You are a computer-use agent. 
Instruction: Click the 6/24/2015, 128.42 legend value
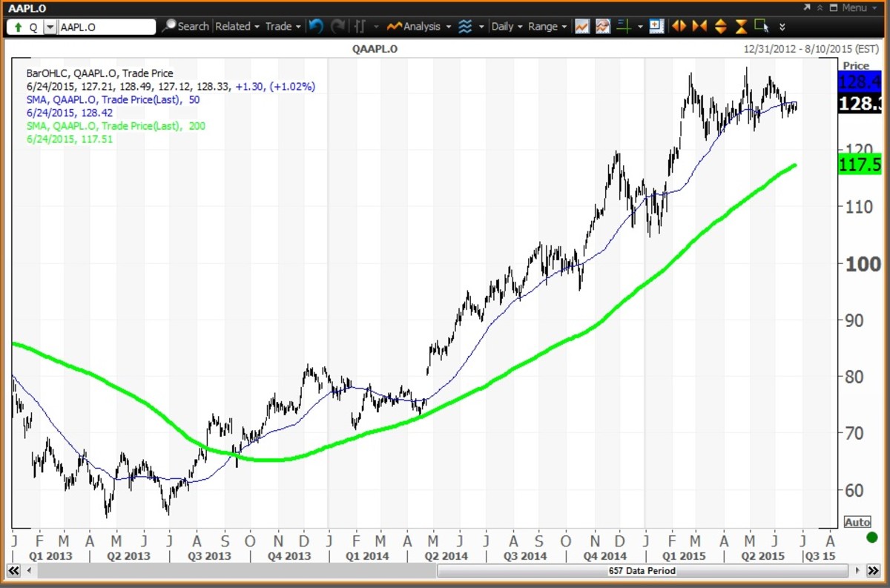69,113
